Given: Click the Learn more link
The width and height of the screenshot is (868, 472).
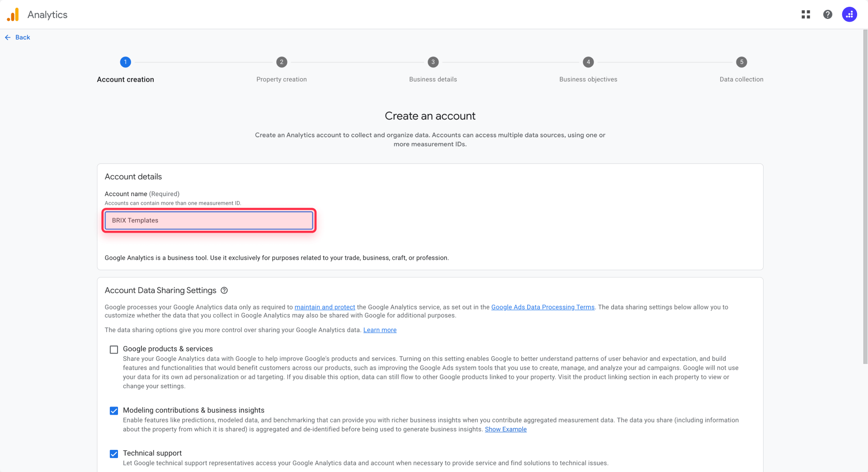Looking at the screenshot, I should (380, 330).
